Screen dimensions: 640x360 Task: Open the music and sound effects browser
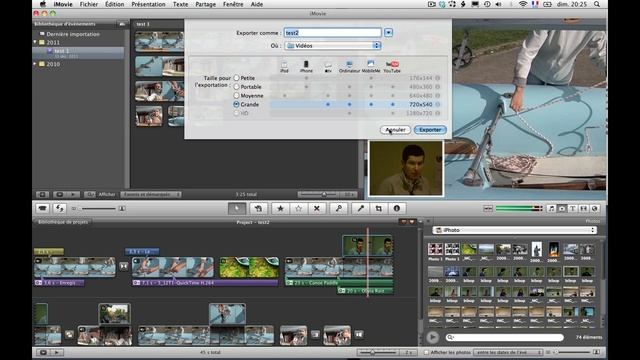click(x=551, y=209)
